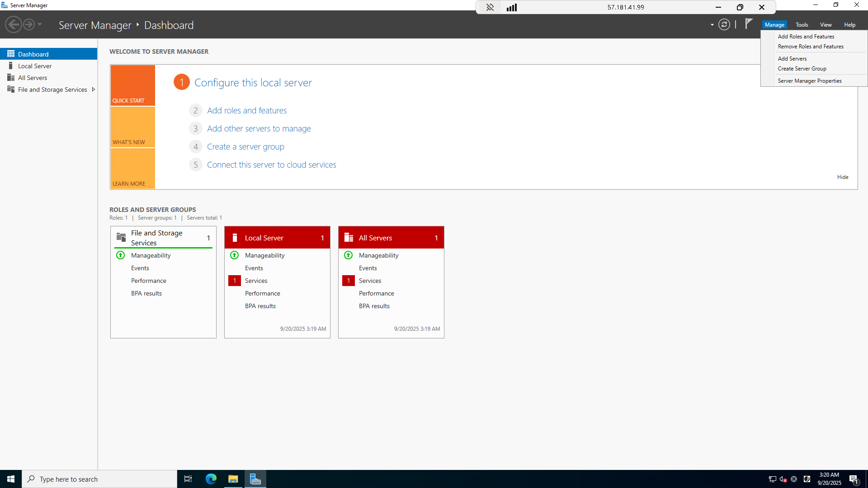Click the Task View taskbar icon
Screen dimensions: 868x488
[188, 479]
